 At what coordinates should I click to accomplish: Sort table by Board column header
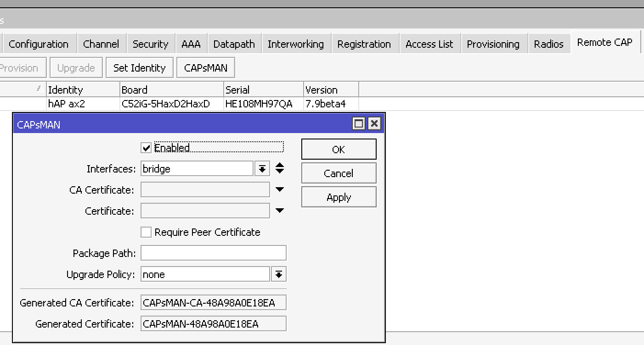(172, 90)
